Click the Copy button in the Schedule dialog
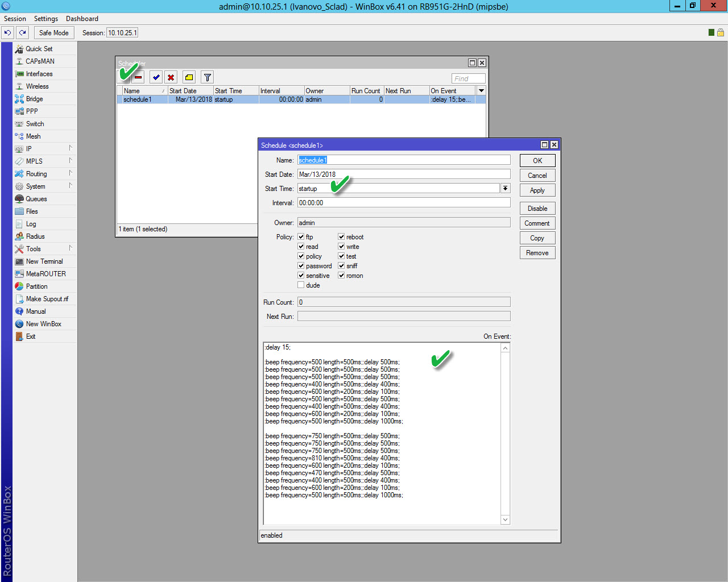 click(x=537, y=238)
